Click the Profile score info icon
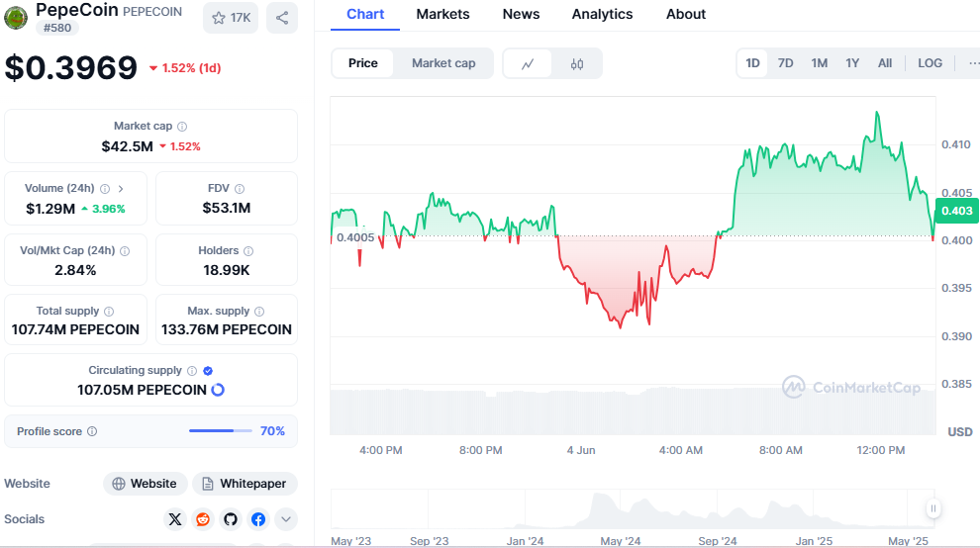The width and height of the screenshot is (980, 548). [x=92, y=431]
